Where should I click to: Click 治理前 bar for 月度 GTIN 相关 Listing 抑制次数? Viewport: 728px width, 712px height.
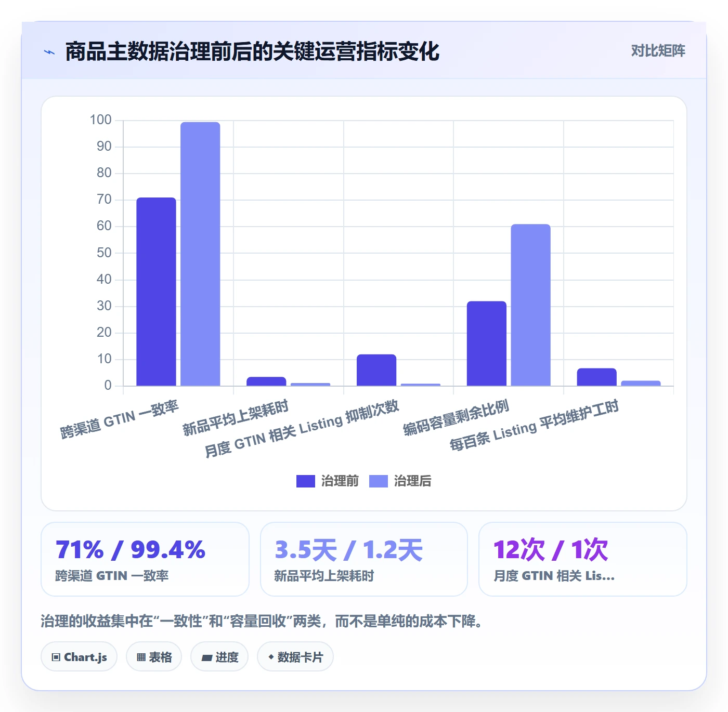coord(376,370)
